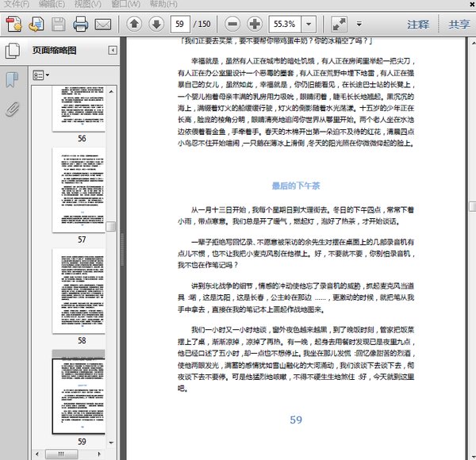
Task: Open the zoom percentage dropdown arrow
Action: 309,24
